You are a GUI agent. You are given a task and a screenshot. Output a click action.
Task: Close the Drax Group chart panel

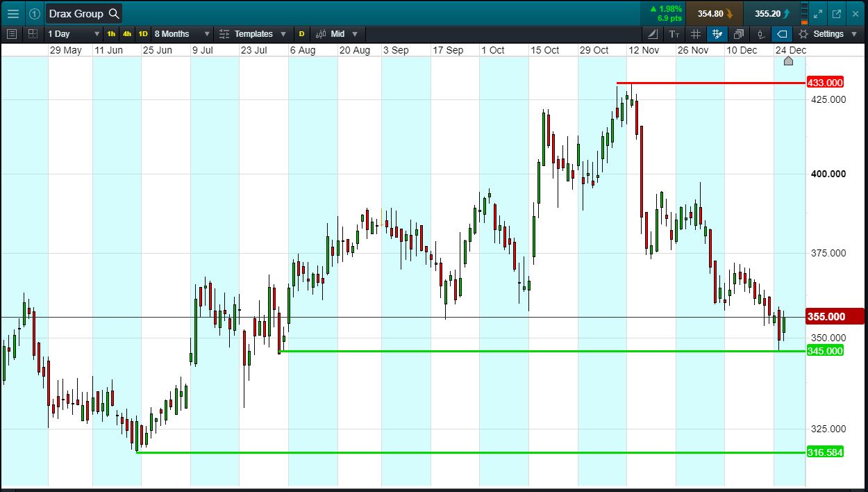[x=856, y=13]
